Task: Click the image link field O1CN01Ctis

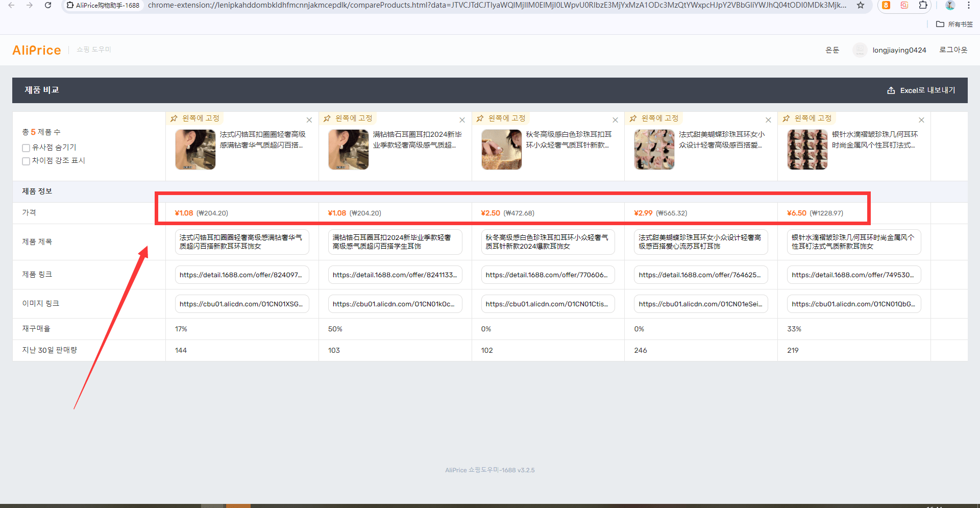Action: 548,304
